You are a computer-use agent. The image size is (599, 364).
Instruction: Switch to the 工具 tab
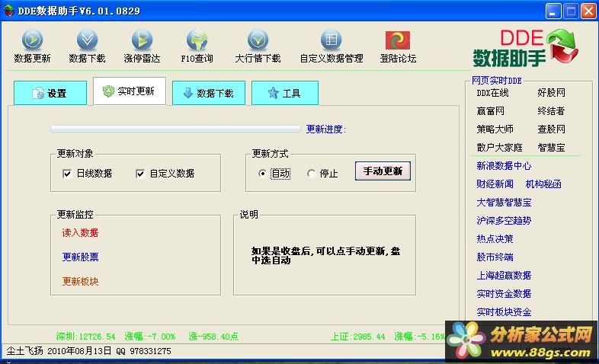tap(284, 93)
